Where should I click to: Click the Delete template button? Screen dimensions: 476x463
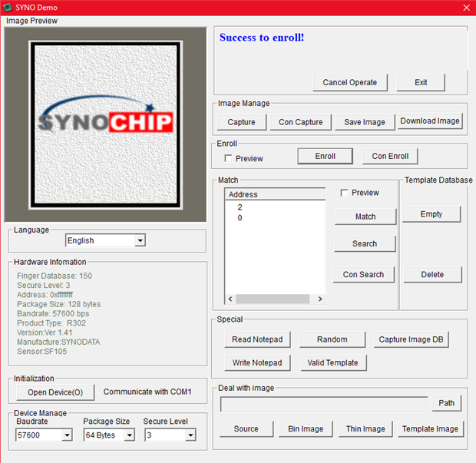click(432, 274)
